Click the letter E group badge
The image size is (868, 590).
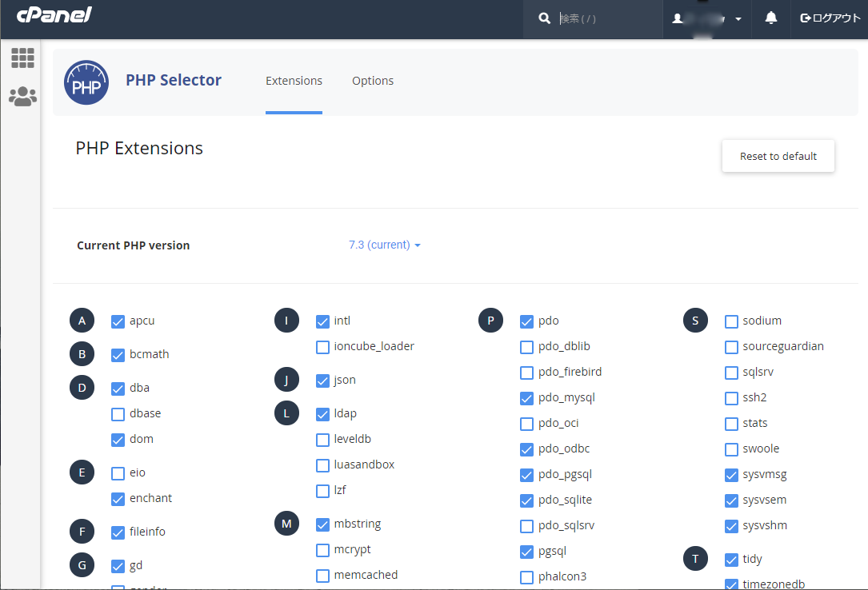[x=82, y=472]
